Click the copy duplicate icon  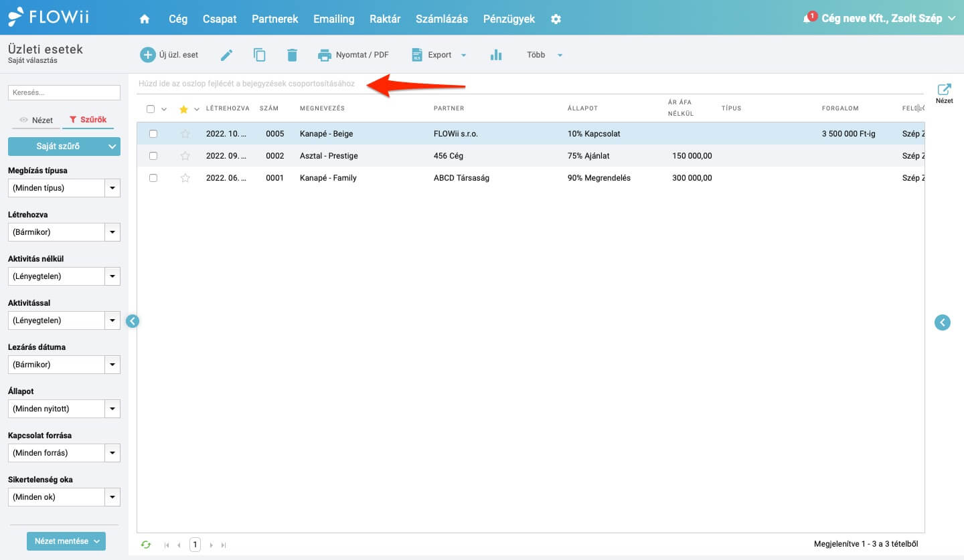pyautogui.click(x=260, y=55)
